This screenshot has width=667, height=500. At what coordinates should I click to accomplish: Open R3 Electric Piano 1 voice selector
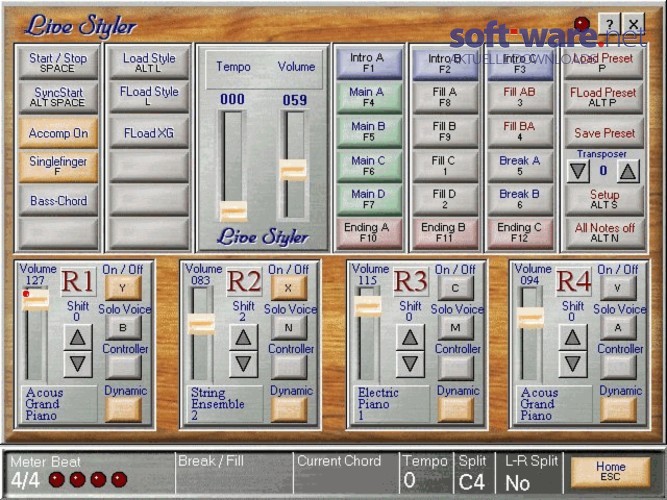[x=391, y=404]
